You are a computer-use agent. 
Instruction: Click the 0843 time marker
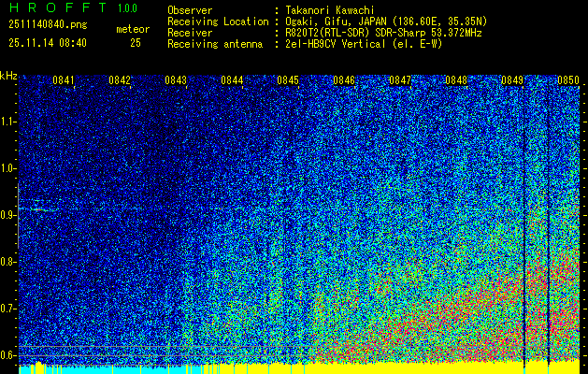176,80
